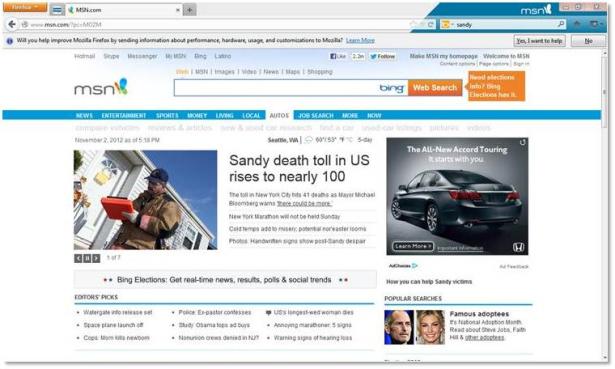Reload the page with the refresh icon
Viewport: 615px width, 369px height.
pos(431,24)
